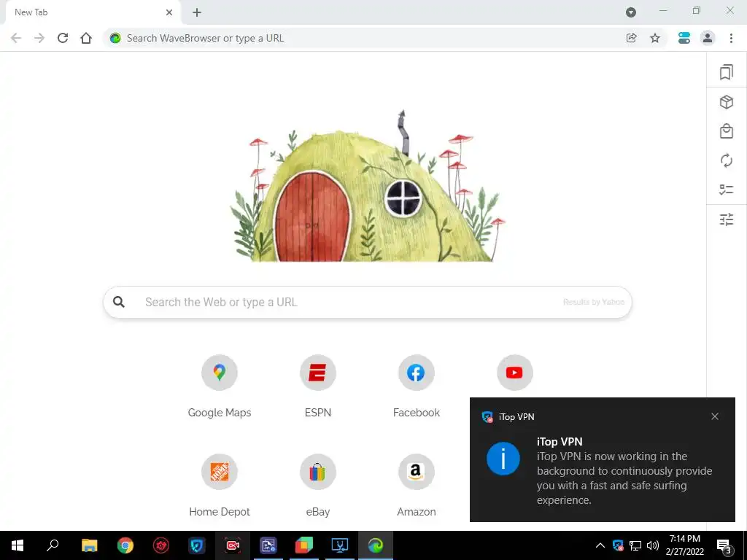747x560 pixels.
Task: Dismiss the iTop VPN notification
Action: 715,416
